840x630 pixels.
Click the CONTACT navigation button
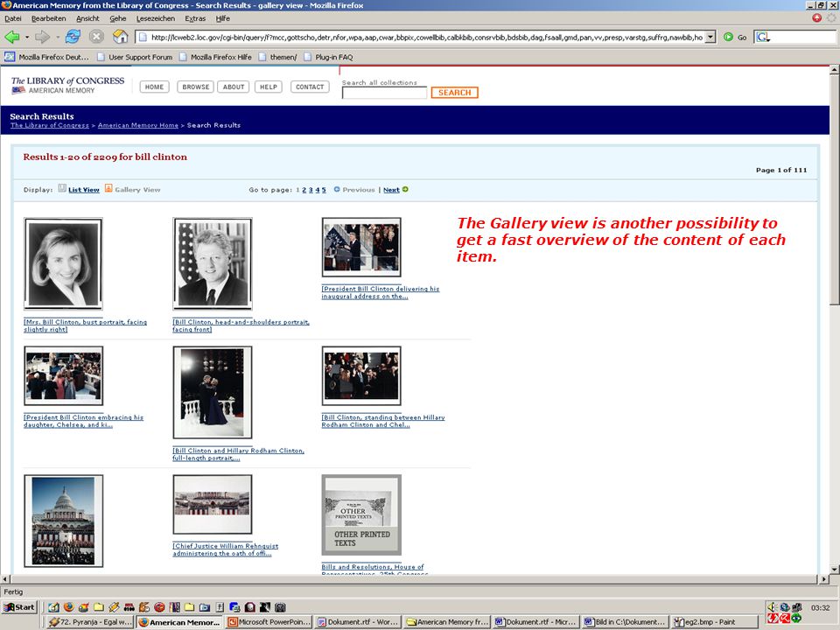pos(310,87)
